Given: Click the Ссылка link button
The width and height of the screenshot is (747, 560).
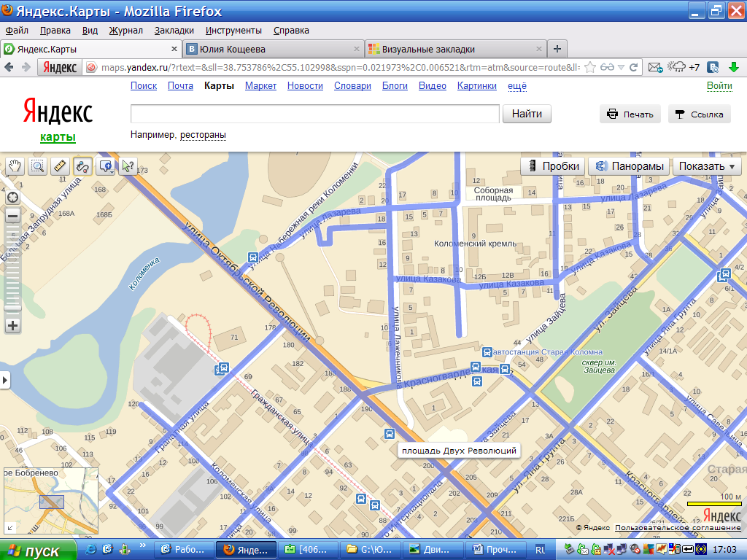Looking at the screenshot, I should [x=700, y=114].
